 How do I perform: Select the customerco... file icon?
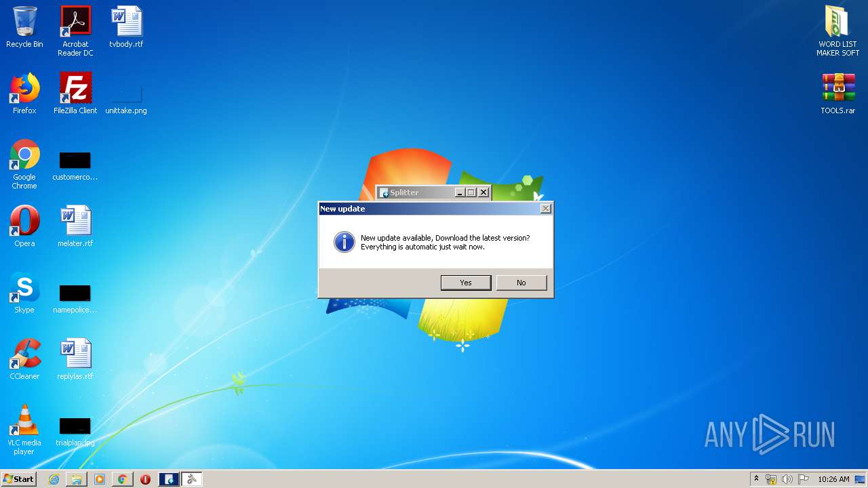coord(75,167)
